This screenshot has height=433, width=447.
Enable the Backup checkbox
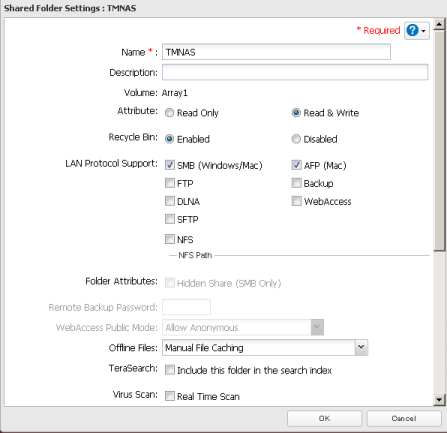[297, 183]
